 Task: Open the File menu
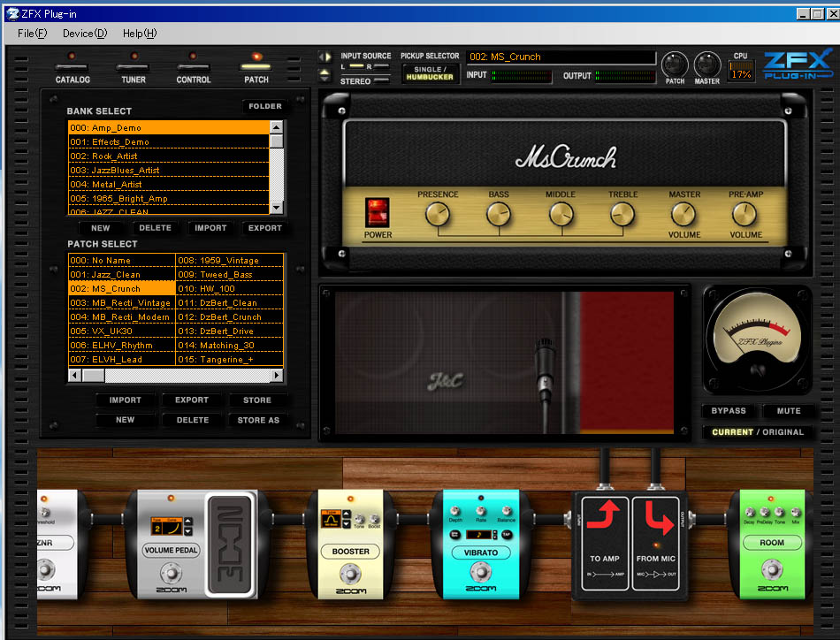pos(32,34)
